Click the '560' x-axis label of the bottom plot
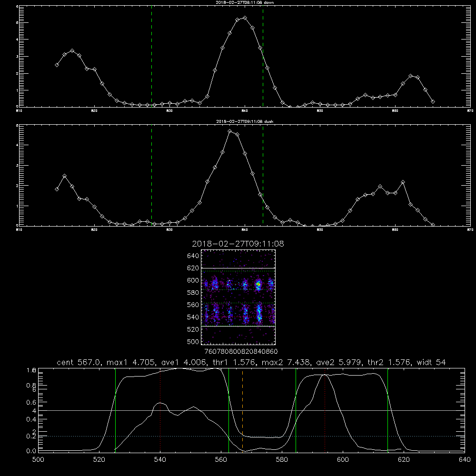The image size is (476, 476). [221, 460]
